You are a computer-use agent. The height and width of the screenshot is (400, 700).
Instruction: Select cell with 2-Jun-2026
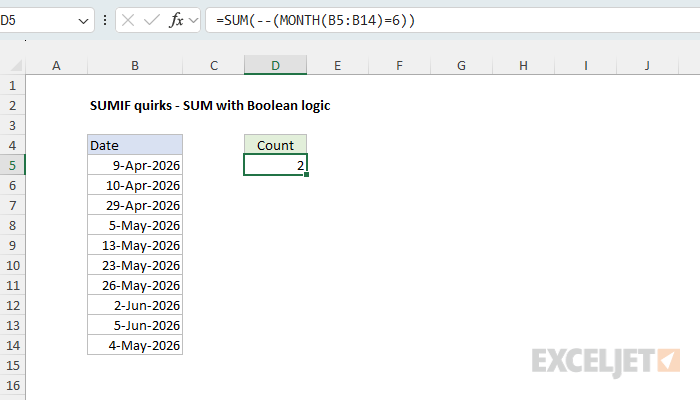coord(135,305)
